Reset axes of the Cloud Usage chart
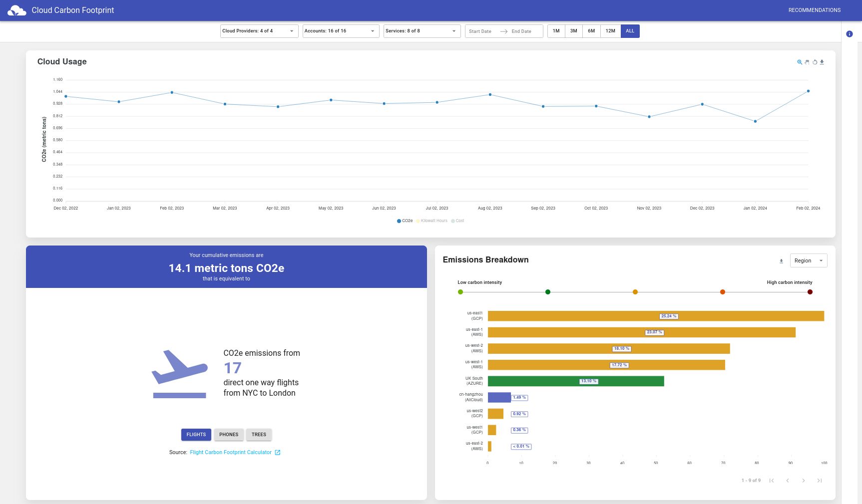Screen dimensions: 862x504 pyautogui.click(x=815, y=62)
